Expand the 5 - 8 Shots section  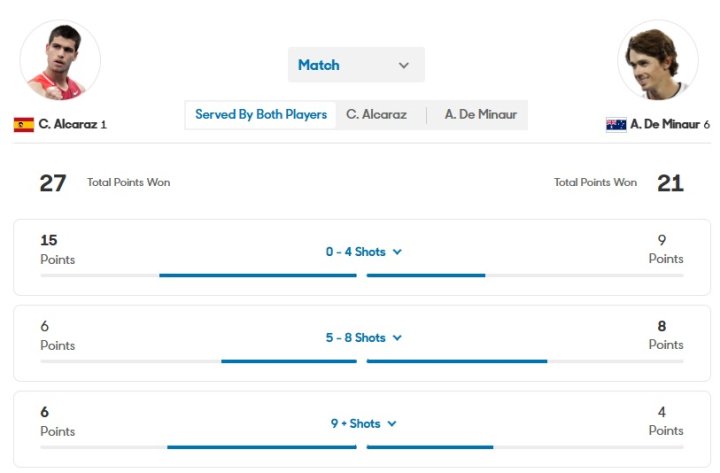356,338
